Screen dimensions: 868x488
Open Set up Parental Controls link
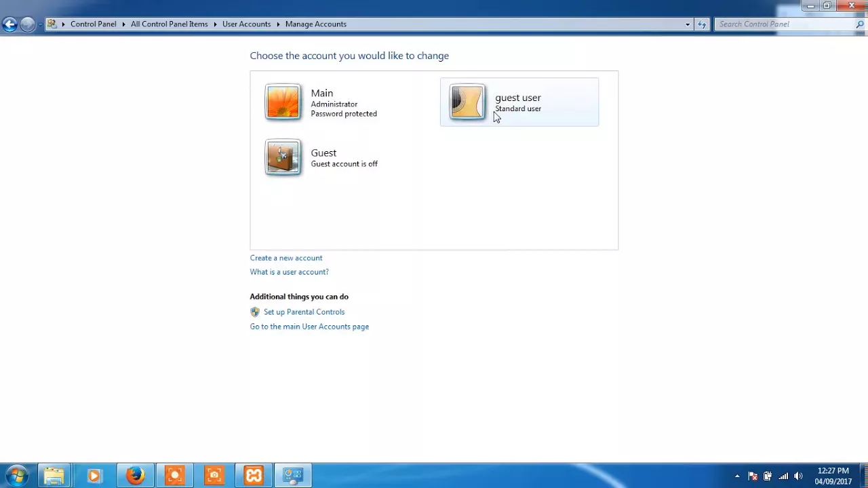coord(304,312)
